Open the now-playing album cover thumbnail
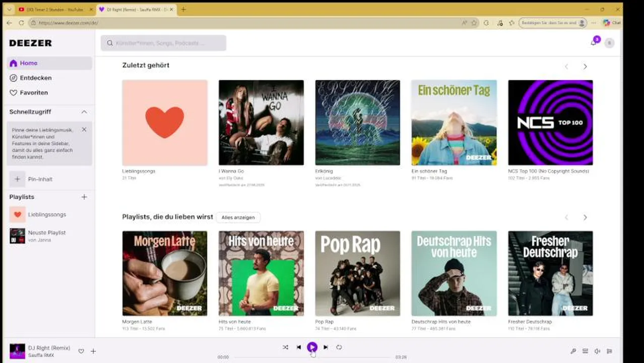The height and width of the screenshot is (363, 644). pos(17,351)
